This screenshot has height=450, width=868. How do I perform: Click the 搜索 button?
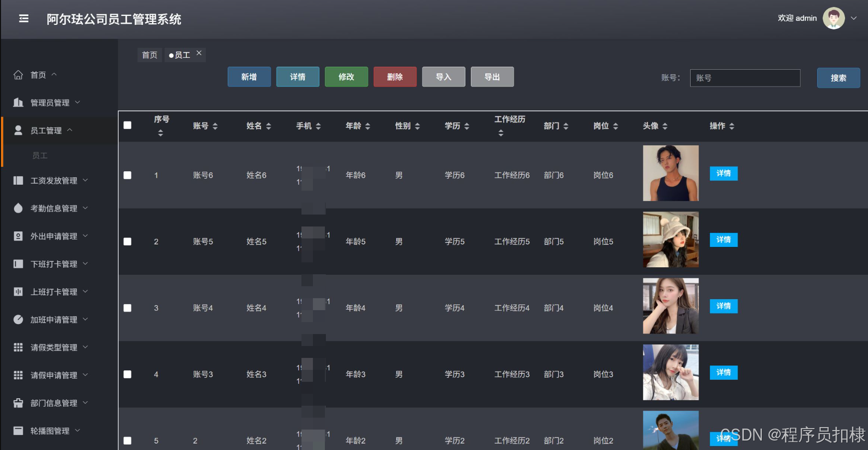click(x=839, y=78)
